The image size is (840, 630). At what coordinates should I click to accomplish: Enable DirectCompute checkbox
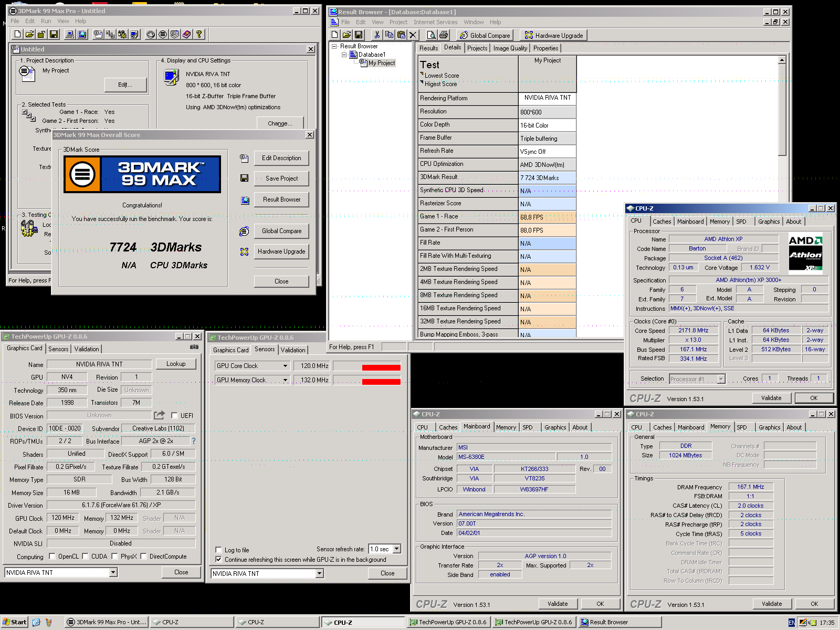143,556
